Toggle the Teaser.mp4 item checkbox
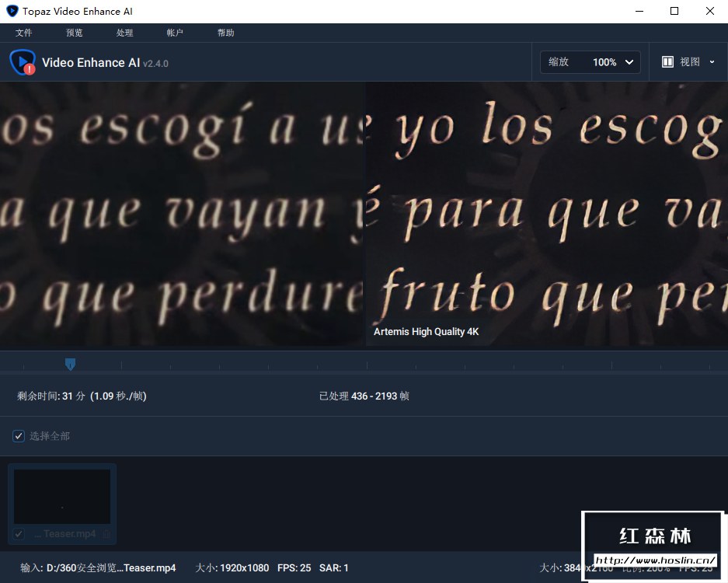The width and height of the screenshot is (728, 583). tap(19, 534)
